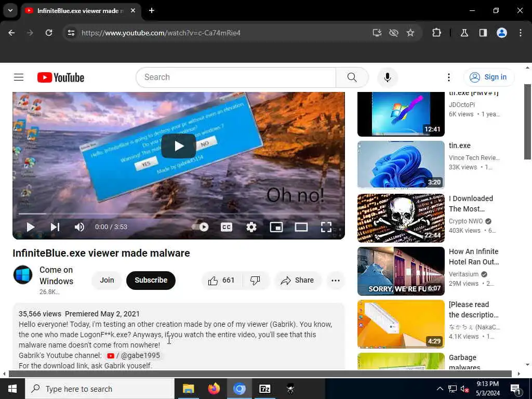The image size is (532, 399).
Task: Go to YouTube home via logo
Action: pyautogui.click(x=61, y=77)
